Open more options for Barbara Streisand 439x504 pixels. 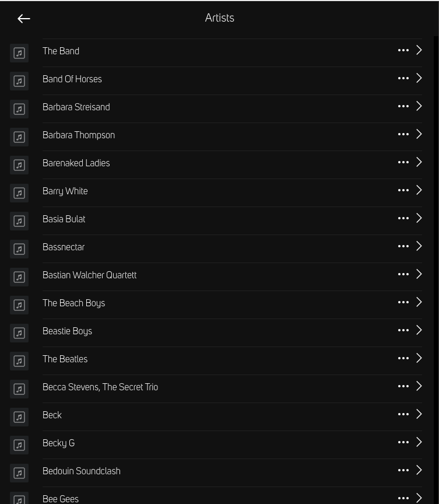[x=403, y=107]
